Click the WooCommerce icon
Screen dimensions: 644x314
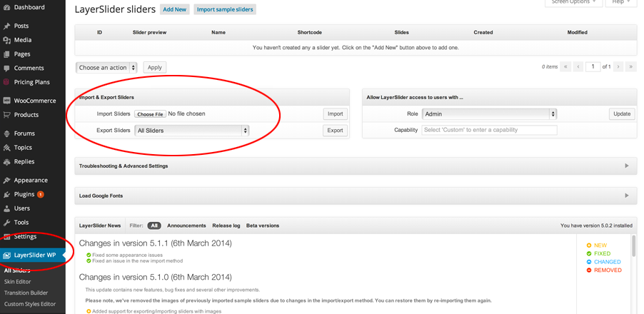coord(6,101)
